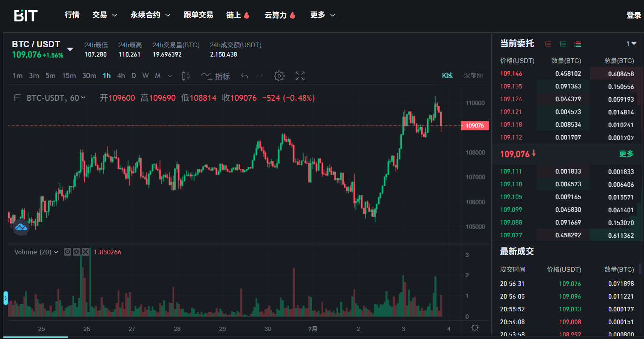Screen dimensions: 644x339
Task: Open the 永续合约 menu
Action: click(150, 15)
